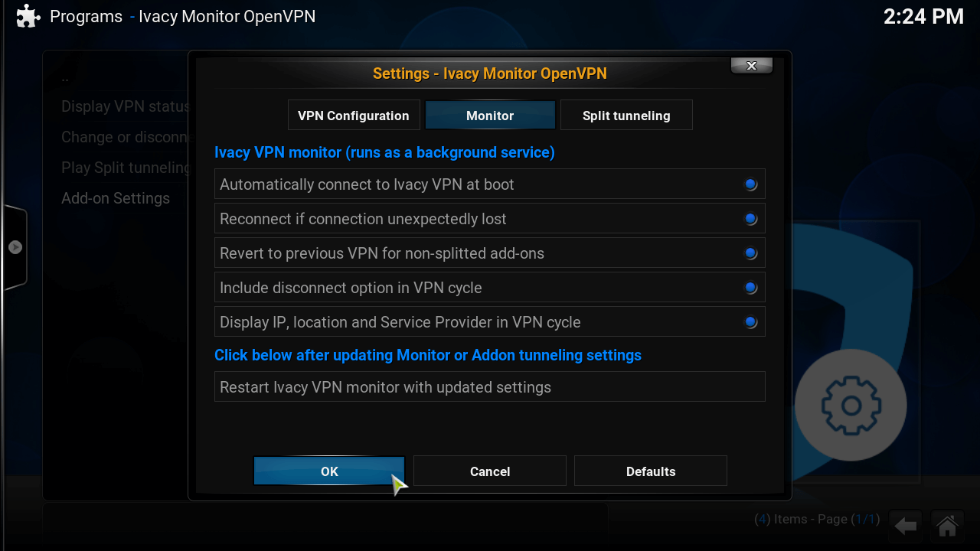Click the 2:24 PM clock
Viewport: 980px width, 551px height.
[x=923, y=16]
